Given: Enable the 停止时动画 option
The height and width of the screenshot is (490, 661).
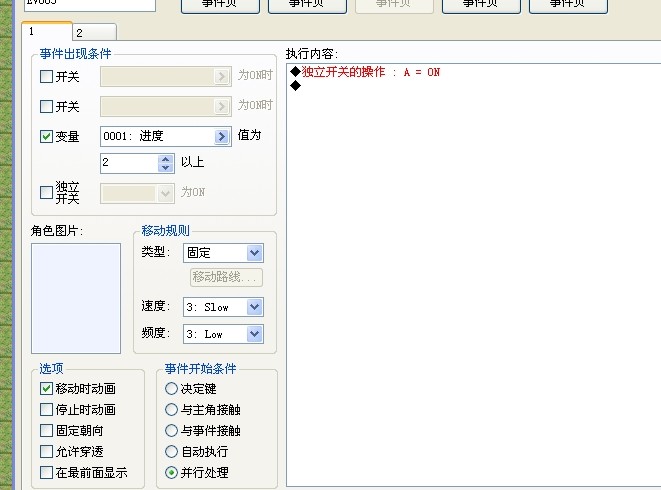Looking at the screenshot, I should tap(46, 409).
